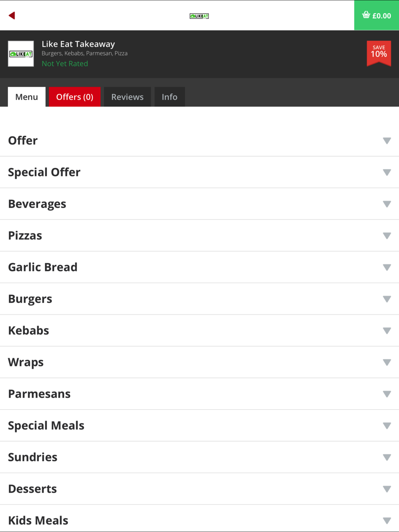The width and height of the screenshot is (399, 532).
Task: Tap the Like Eat Takeaway restaurant thumbnail
Action: 21,54
